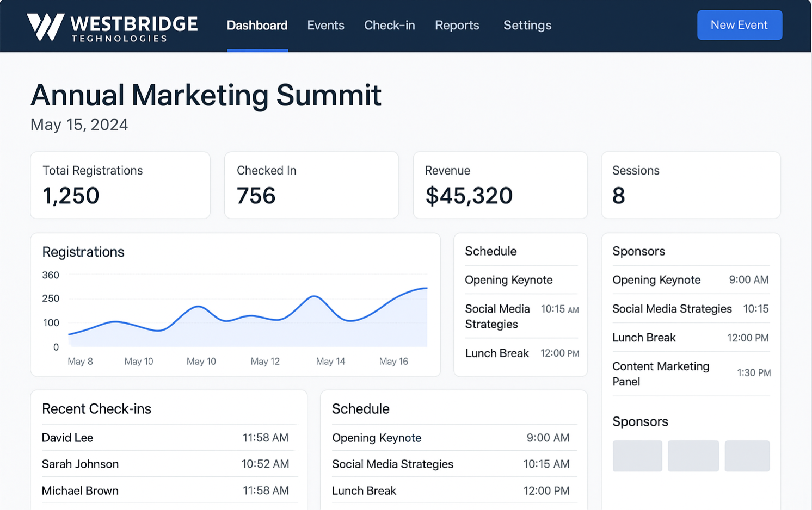Select the Sessions stat card

(x=690, y=185)
